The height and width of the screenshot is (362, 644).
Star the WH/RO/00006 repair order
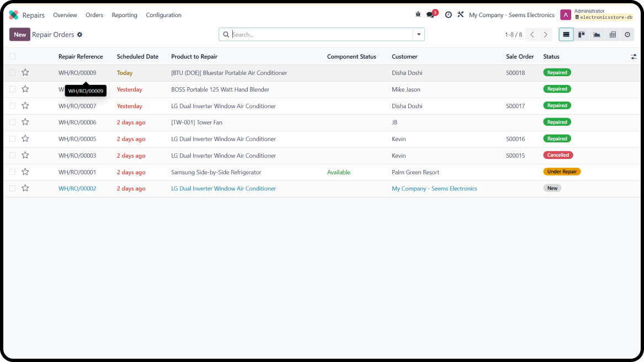point(25,123)
